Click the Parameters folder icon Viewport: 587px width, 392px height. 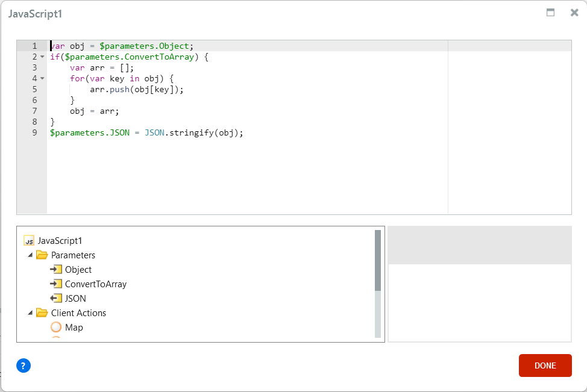(42, 255)
